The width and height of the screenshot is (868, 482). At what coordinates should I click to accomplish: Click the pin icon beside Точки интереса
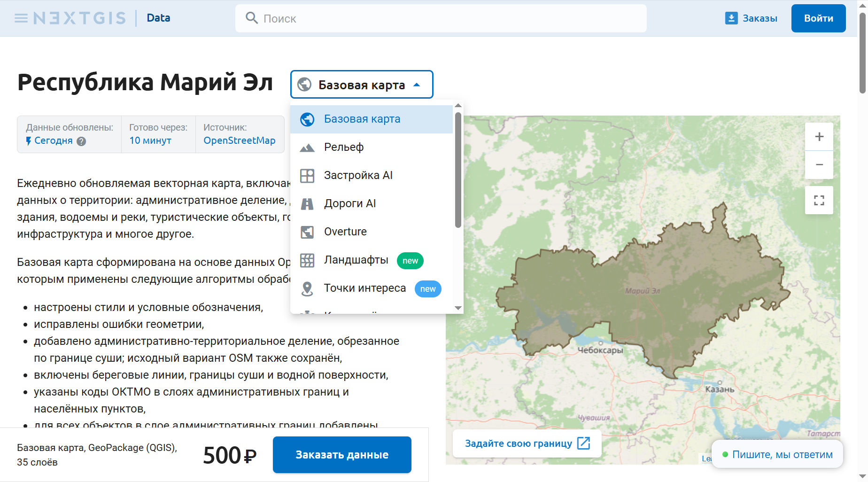click(x=307, y=288)
